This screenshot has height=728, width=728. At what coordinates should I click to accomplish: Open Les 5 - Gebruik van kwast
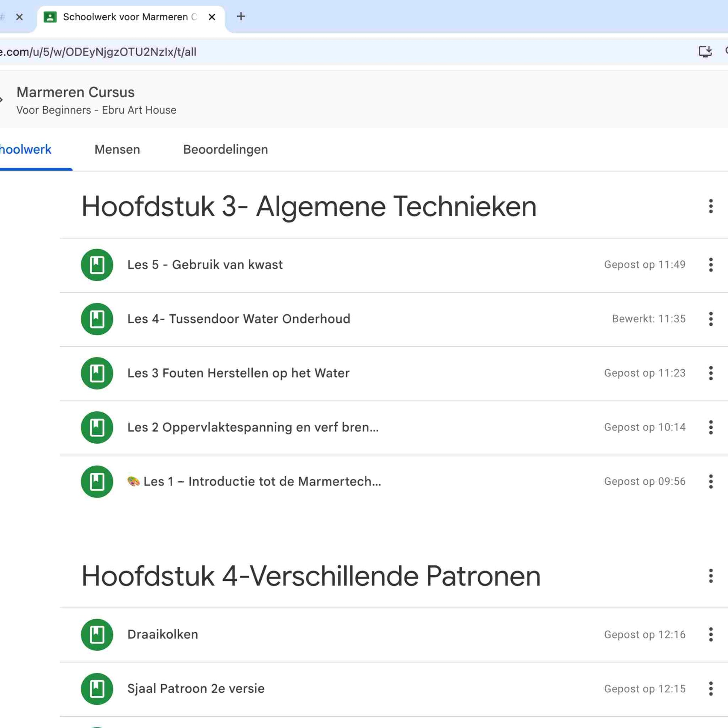(205, 265)
